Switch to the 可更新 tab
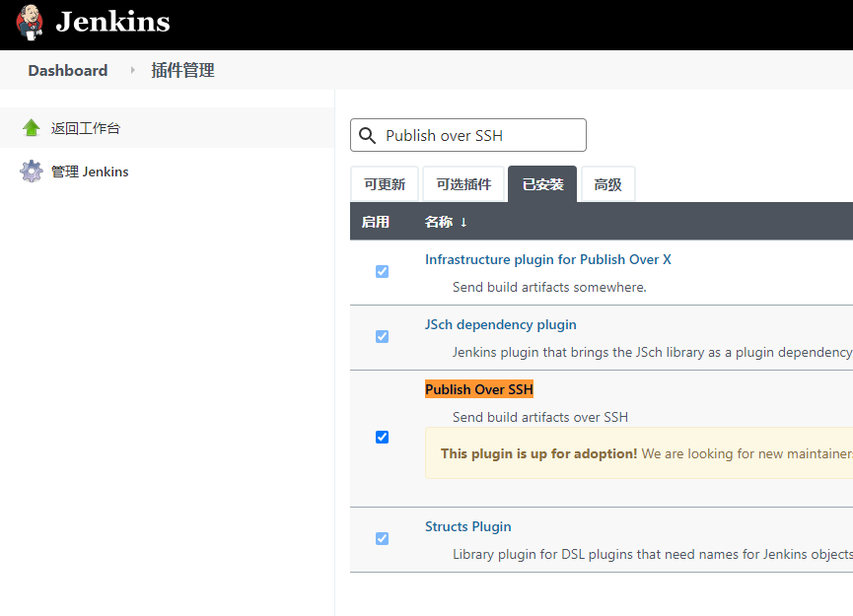853x616 pixels. (x=385, y=184)
